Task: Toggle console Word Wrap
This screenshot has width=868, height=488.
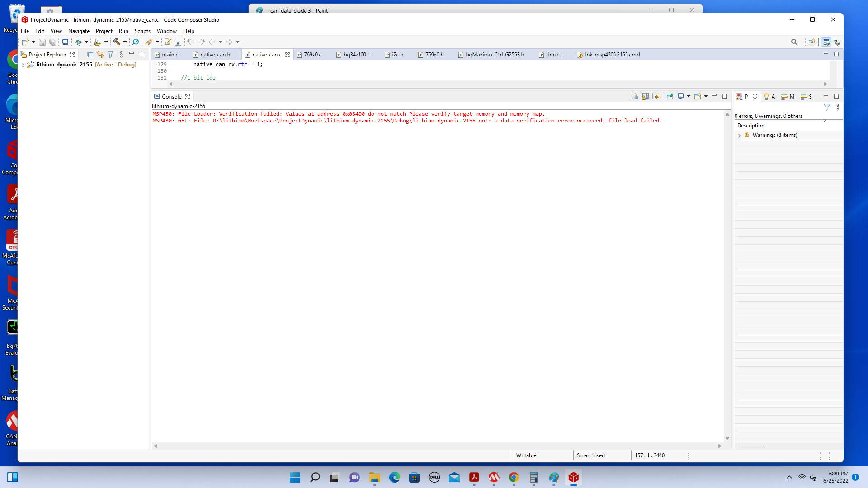Action: click(656, 96)
